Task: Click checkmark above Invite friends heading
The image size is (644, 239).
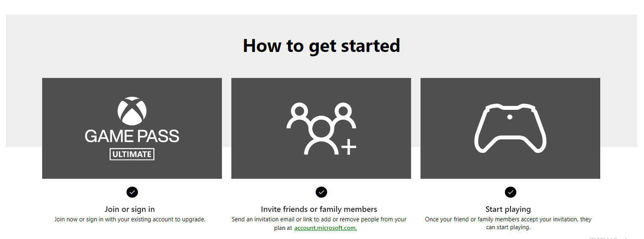Action: [x=321, y=192]
